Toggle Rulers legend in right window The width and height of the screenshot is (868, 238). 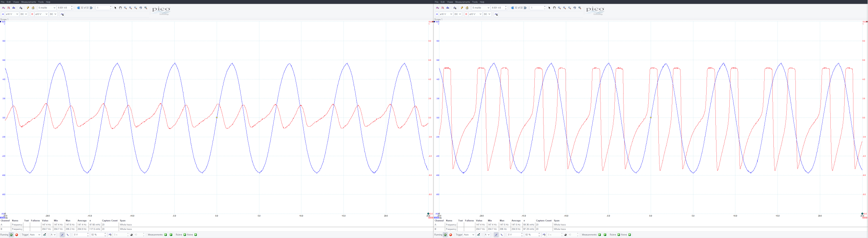618,235
